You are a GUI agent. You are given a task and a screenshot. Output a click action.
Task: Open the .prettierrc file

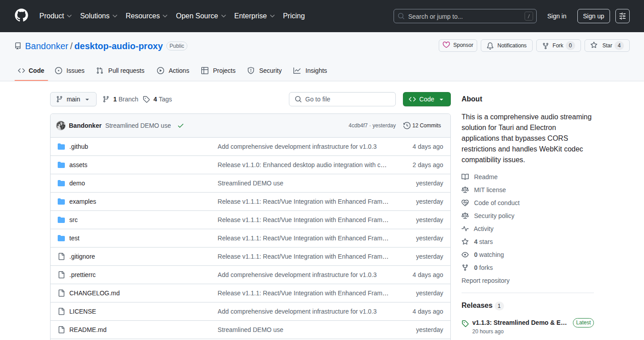click(x=82, y=275)
